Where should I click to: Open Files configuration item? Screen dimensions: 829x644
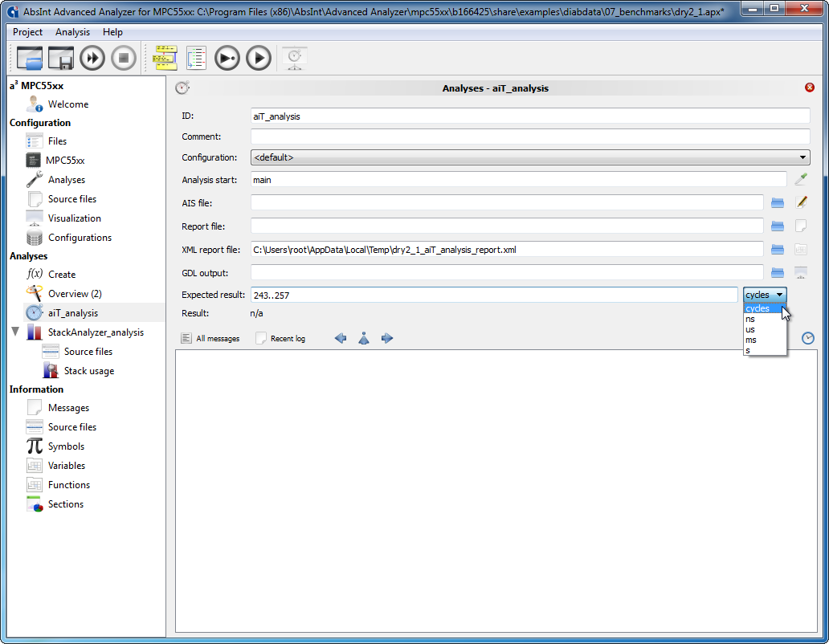coord(57,141)
